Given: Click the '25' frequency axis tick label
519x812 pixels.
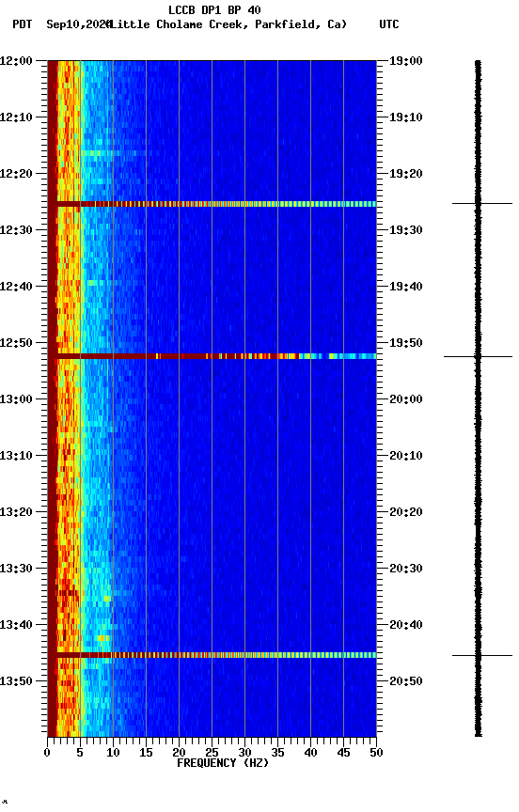Looking at the screenshot, I should coord(212,753).
